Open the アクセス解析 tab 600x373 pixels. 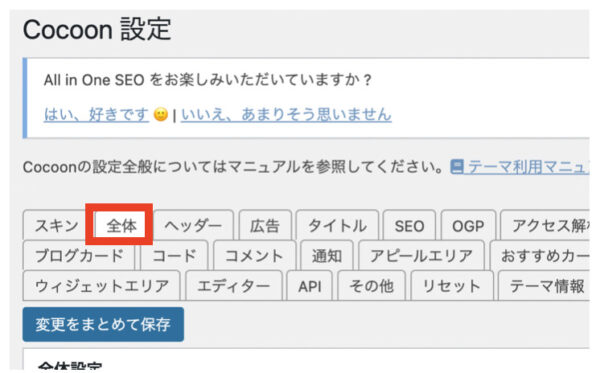[545, 225]
